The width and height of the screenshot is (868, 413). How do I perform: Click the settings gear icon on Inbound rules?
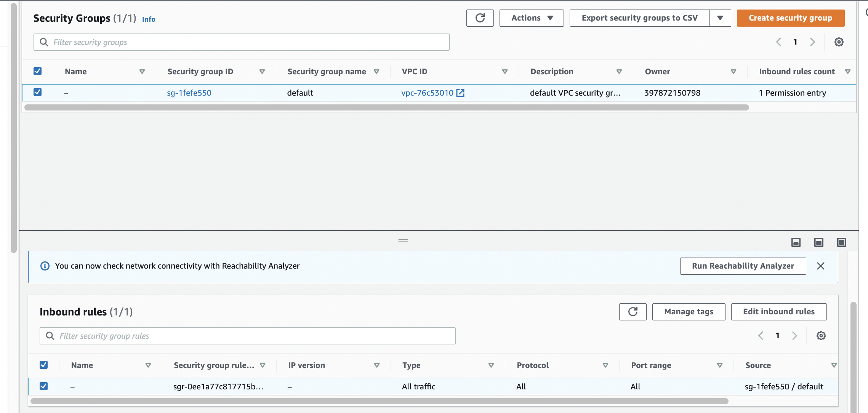point(822,336)
